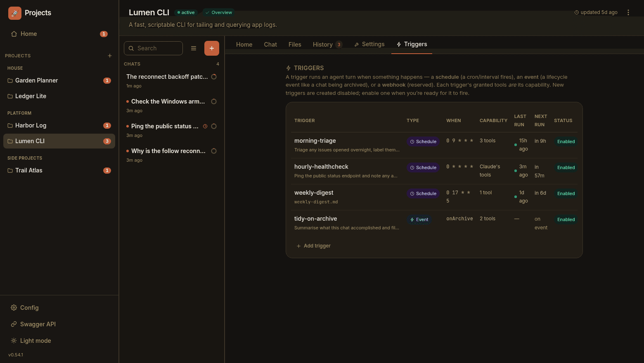This screenshot has width=644, height=363.
Task: Switch to the Chat tab
Action: [270, 45]
